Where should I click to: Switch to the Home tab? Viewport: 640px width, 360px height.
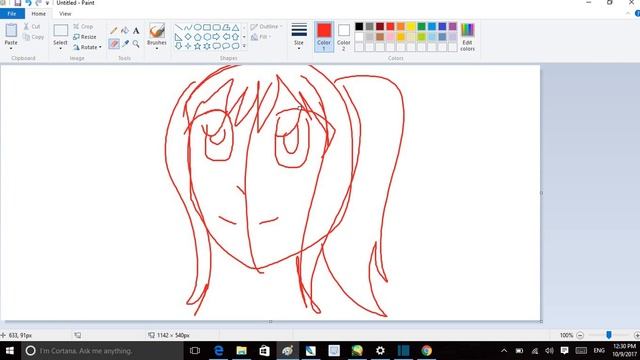(39, 13)
